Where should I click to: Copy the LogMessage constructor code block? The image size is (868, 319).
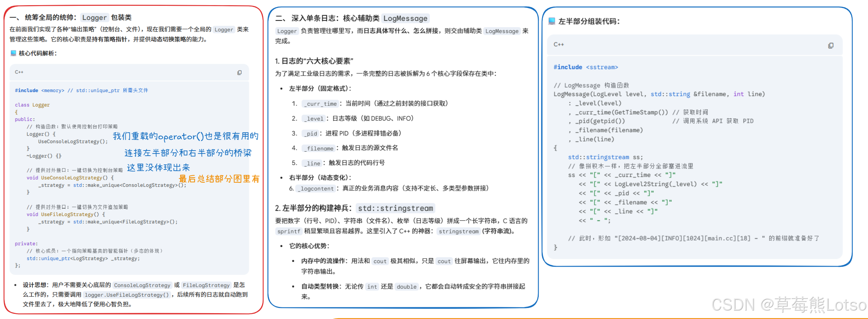(x=831, y=45)
